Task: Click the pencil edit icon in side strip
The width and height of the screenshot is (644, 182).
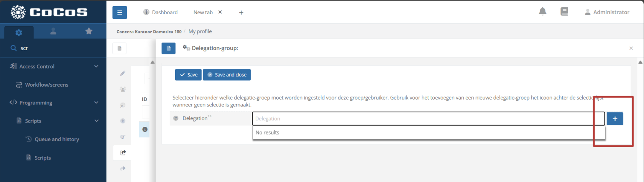Action: (x=123, y=73)
